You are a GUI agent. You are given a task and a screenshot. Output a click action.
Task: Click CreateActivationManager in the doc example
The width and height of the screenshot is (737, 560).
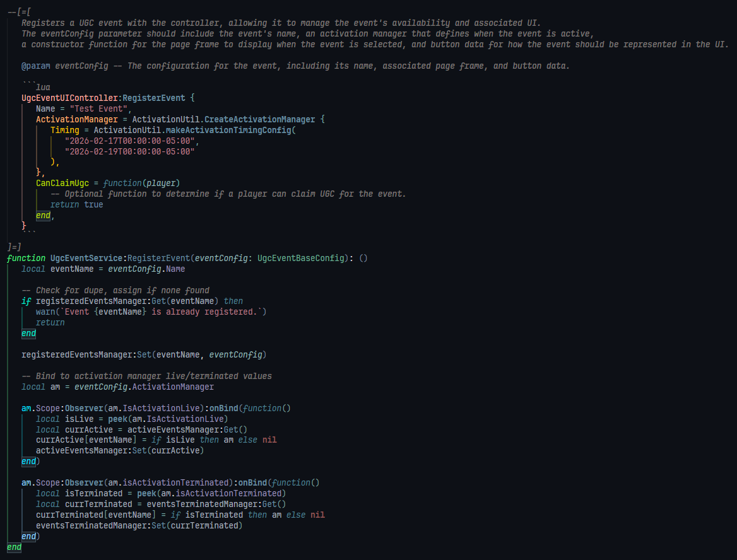(259, 119)
